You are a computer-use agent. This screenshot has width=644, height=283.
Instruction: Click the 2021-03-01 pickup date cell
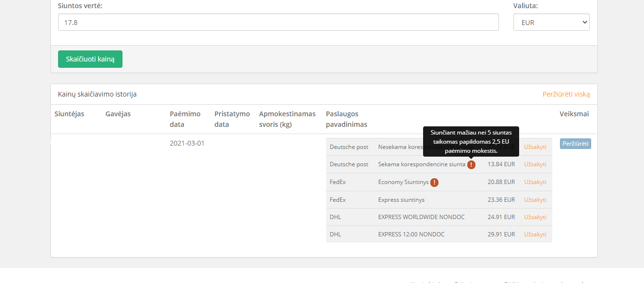click(187, 143)
